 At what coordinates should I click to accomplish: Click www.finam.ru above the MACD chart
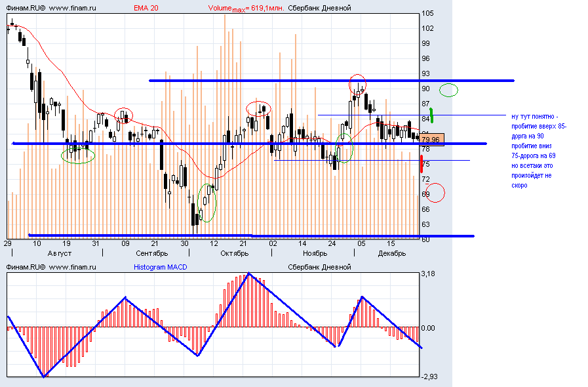click(x=72, y=267)
